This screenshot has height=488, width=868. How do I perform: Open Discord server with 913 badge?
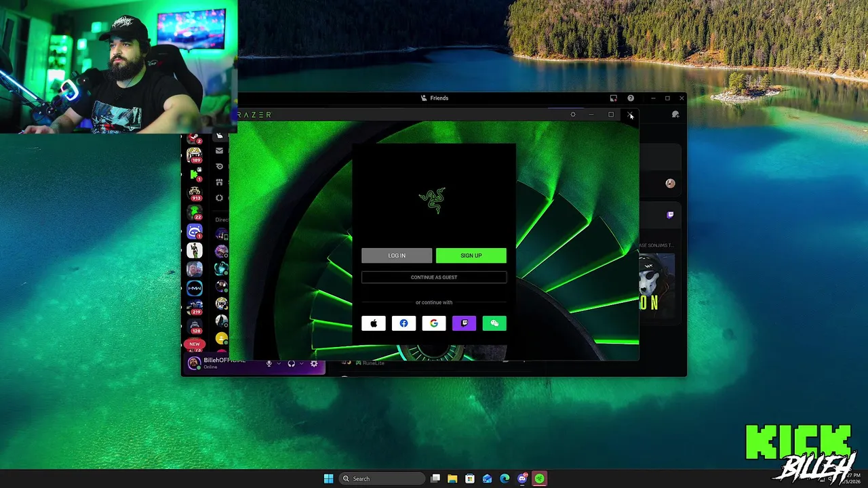(x=195, y=195)
